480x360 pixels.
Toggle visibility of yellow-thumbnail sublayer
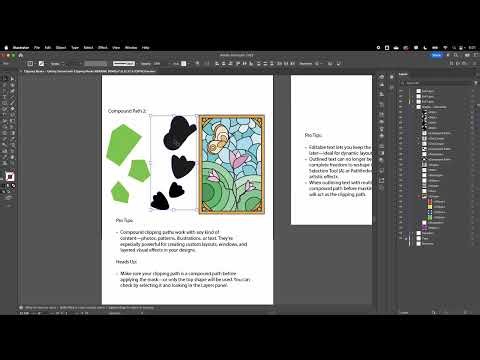[401, 207]
